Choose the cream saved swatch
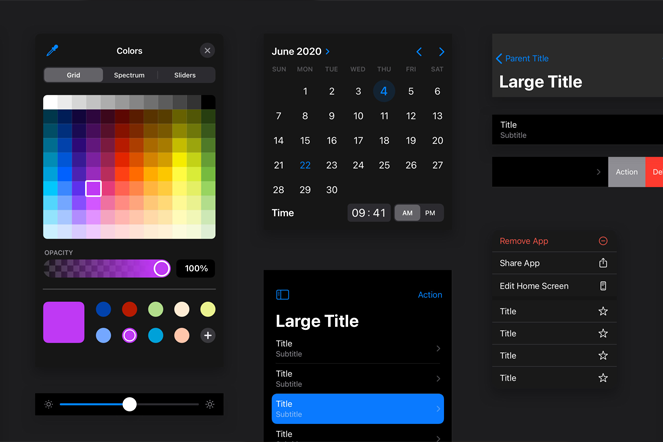This screenshot has height=442, width=663. (182, 309)
